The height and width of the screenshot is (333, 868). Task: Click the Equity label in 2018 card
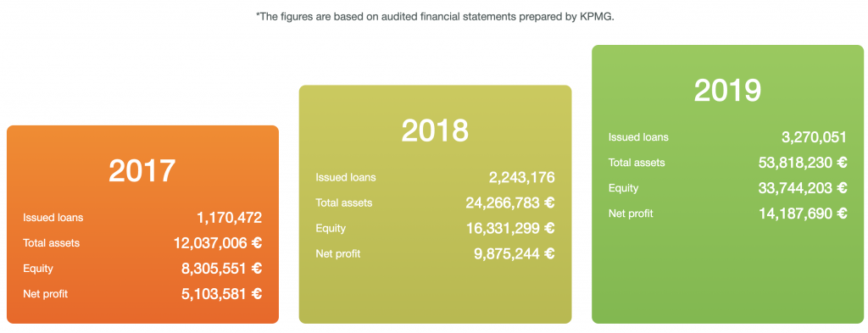[x=331, y=229]
